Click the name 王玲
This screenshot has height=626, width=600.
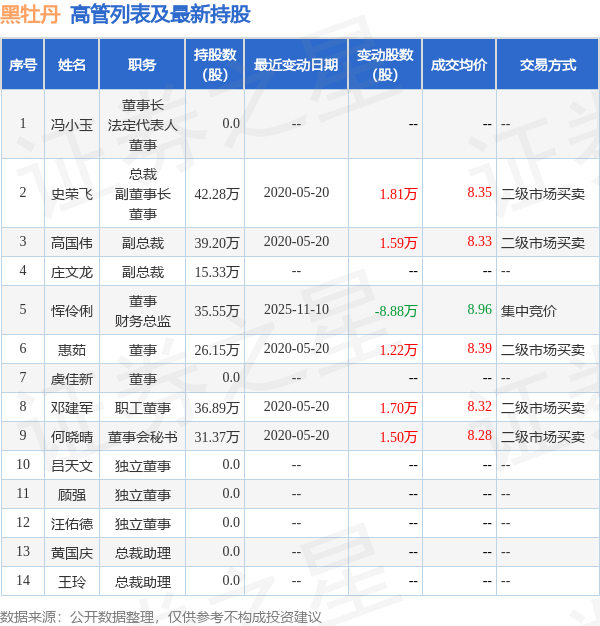tap(72, 581)
